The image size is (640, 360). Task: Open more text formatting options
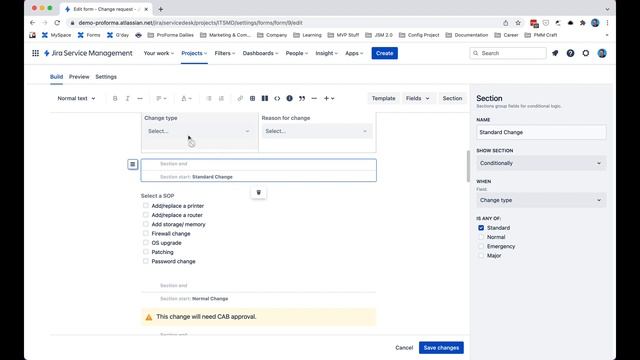(140, 98)
